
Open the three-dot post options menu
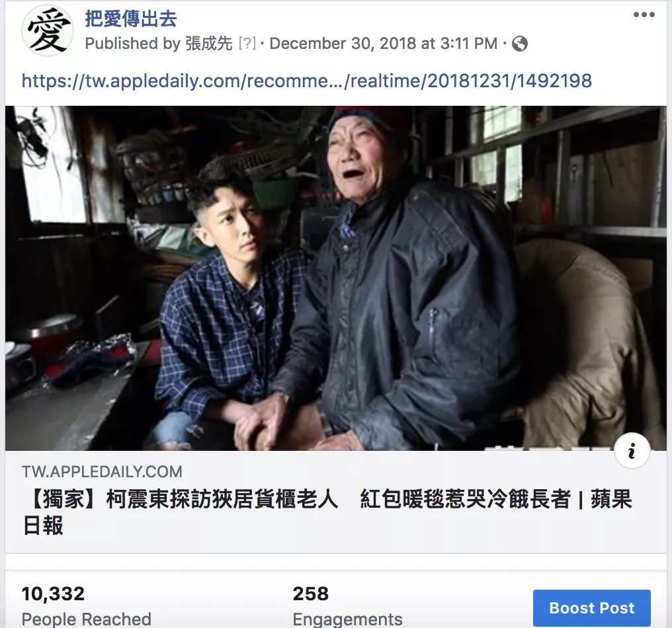point(644,15)
